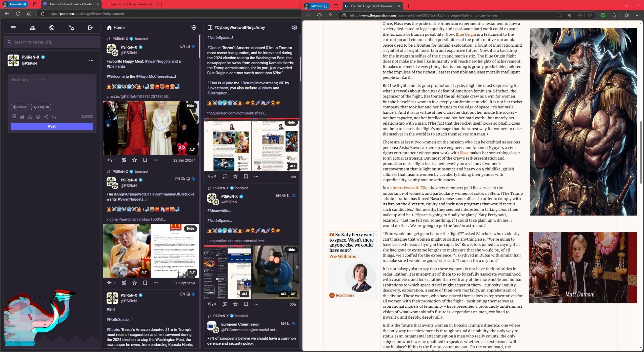Click the compose quote/comment icon

tap(54, 117)
